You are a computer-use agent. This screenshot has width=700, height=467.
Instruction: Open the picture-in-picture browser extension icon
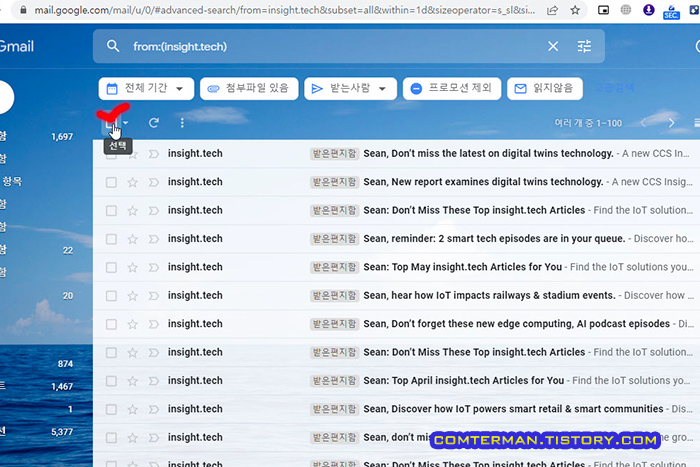click(603, 10)
